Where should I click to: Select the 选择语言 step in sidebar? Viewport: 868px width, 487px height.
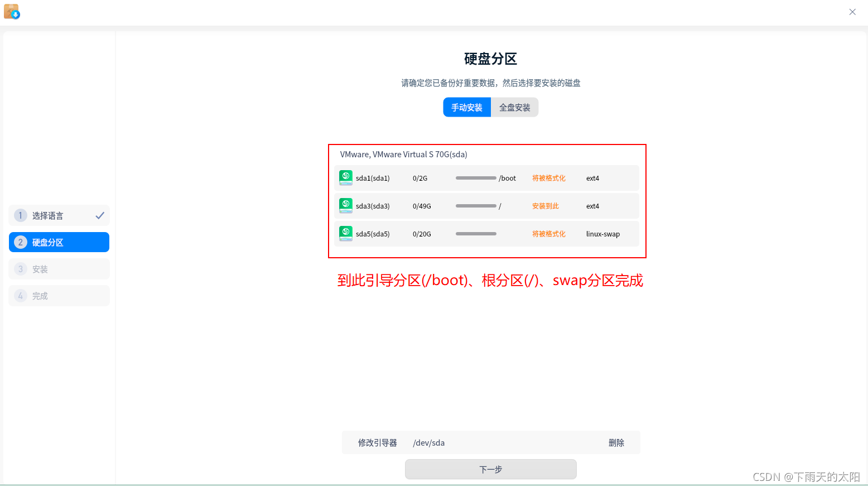(x=59, y=215)
